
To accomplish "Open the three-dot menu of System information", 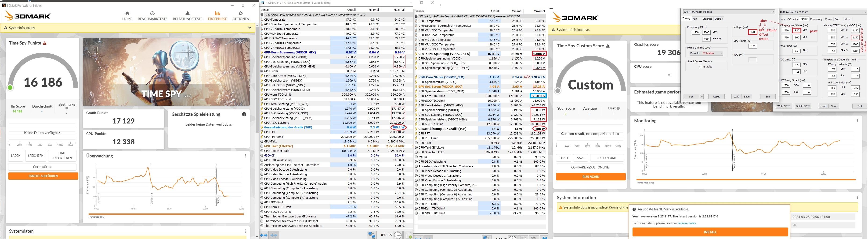I will (x=857, y=198).
